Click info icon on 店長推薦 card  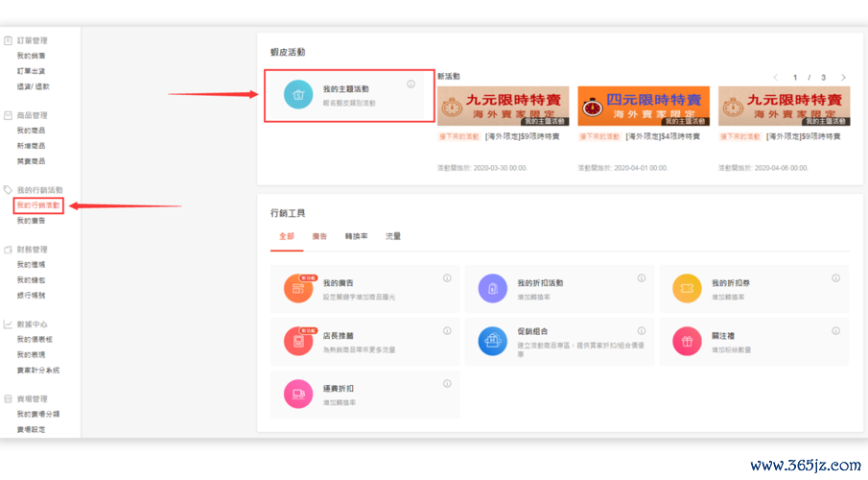[447, 331]
